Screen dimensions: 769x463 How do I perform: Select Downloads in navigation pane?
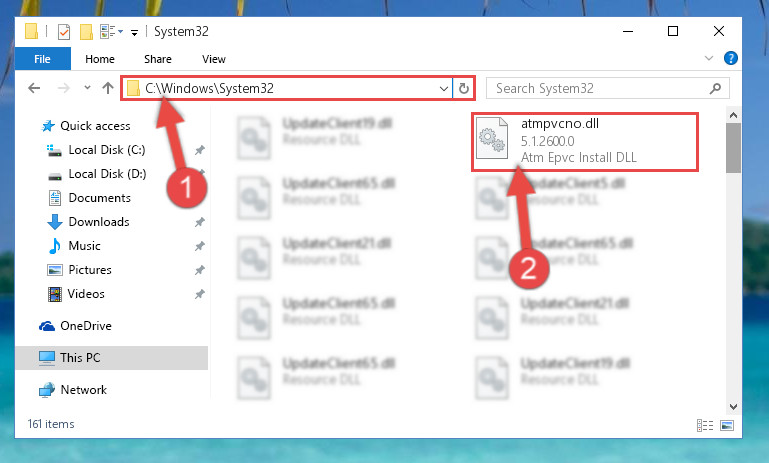(x=99, y=222)
